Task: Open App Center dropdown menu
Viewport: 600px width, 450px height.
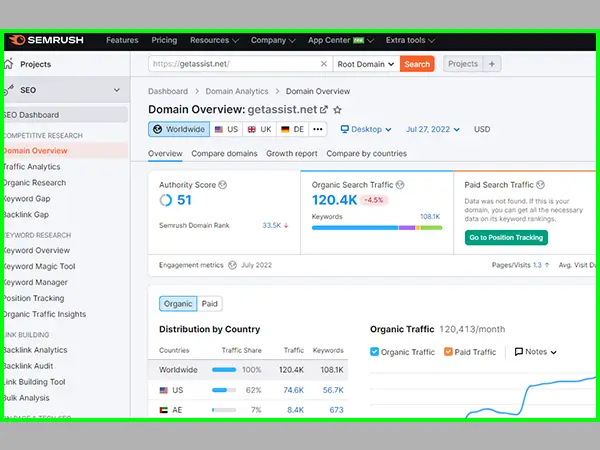Action: pyautogui.click(x=341, y=40)
